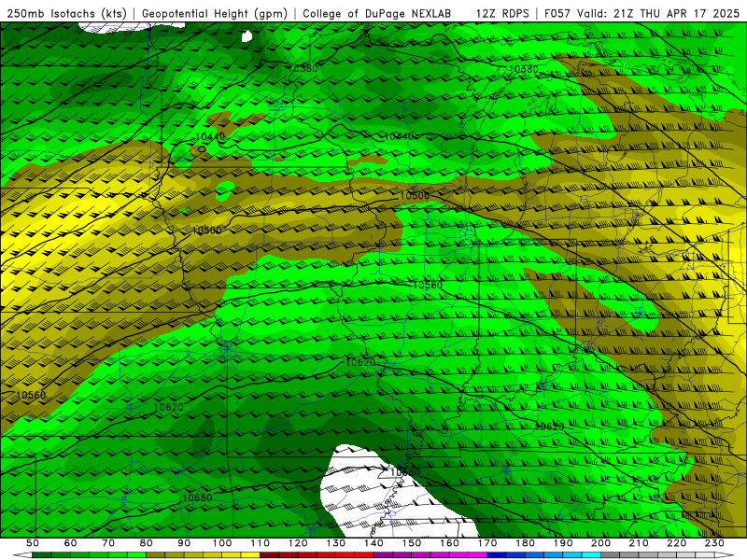The width and height of the screenshot is (747, 560).
Task: Select the colorbar tick label 120
Action: pyautogui.click(x=298, y=543)
